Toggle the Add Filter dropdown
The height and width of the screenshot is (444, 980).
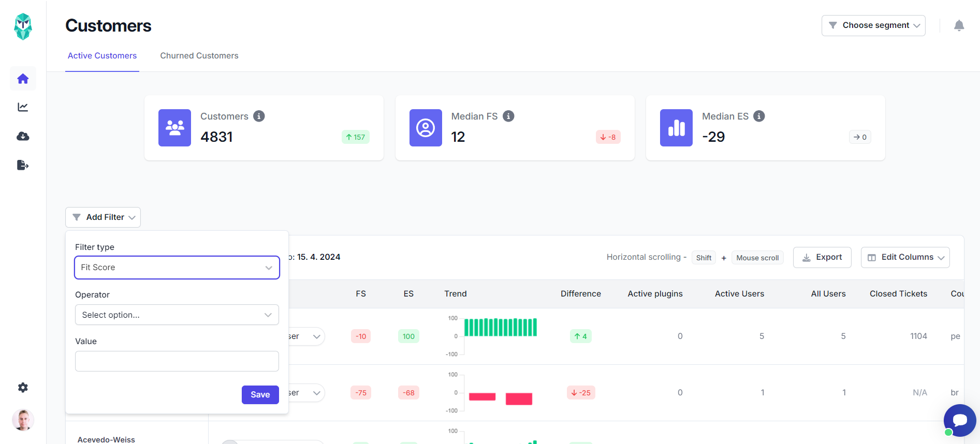[103, 217]
